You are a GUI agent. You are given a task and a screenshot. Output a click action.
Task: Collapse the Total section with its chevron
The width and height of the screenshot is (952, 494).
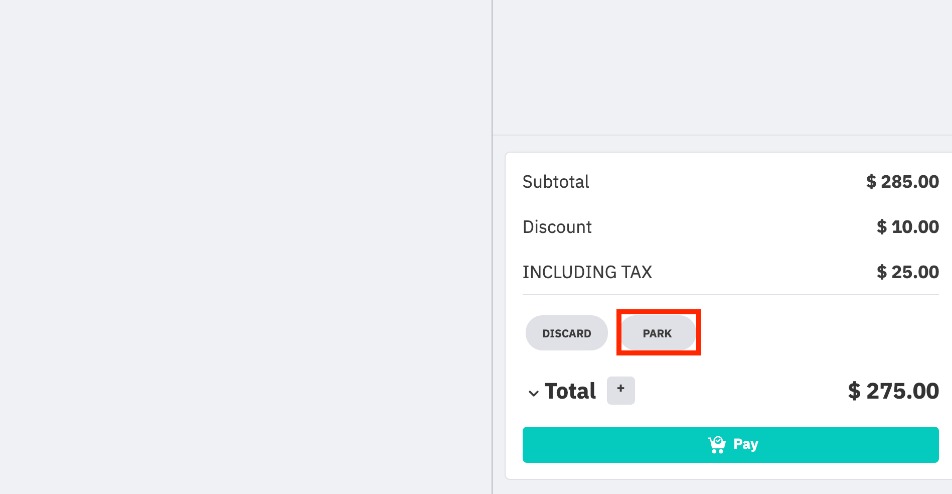click(x=533, y=393)
